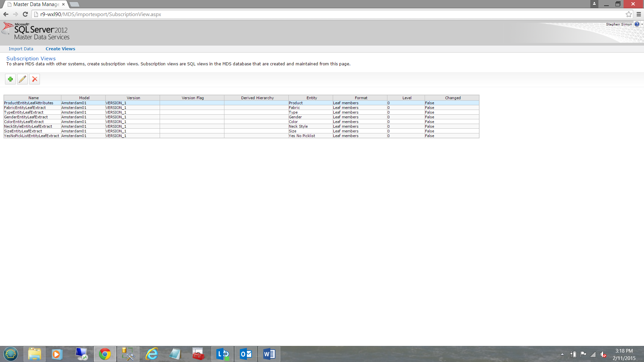The image size is (644, 362).
Task: Click the red X delete subscription view icon
Action: [35, 79]
